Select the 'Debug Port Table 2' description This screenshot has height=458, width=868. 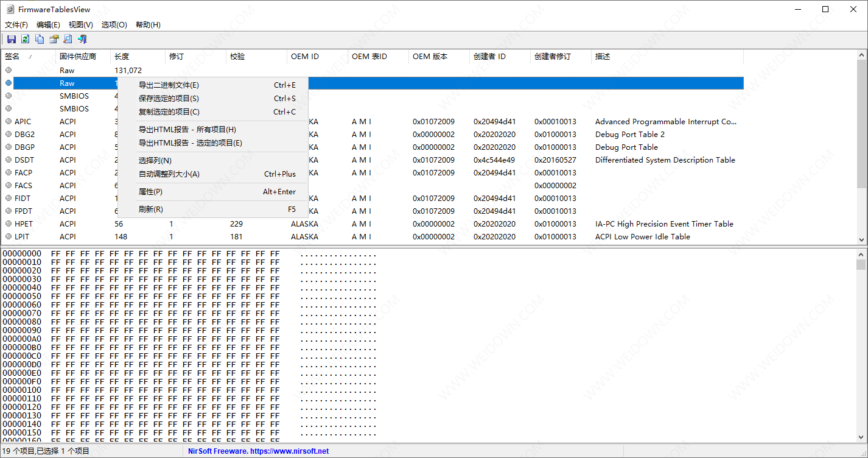[629, 135]
